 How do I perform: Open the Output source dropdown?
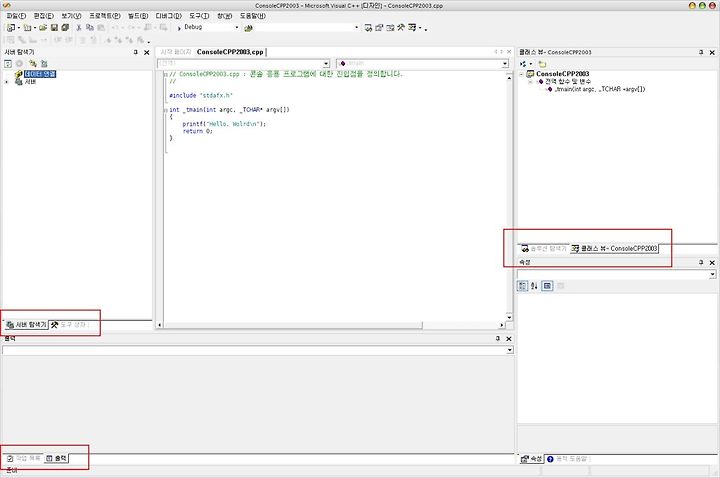click(510, 350)
